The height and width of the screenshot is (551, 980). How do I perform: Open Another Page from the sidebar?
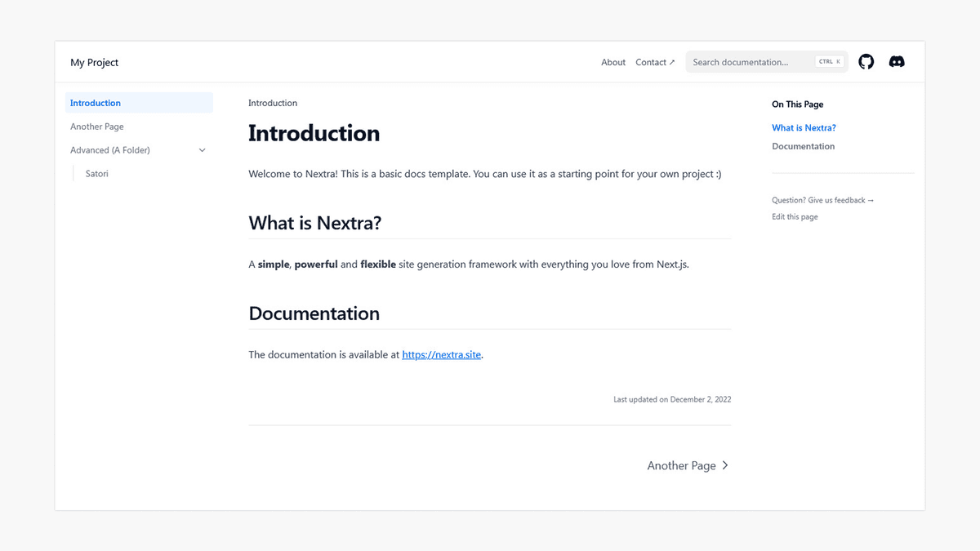coord(96,127)
